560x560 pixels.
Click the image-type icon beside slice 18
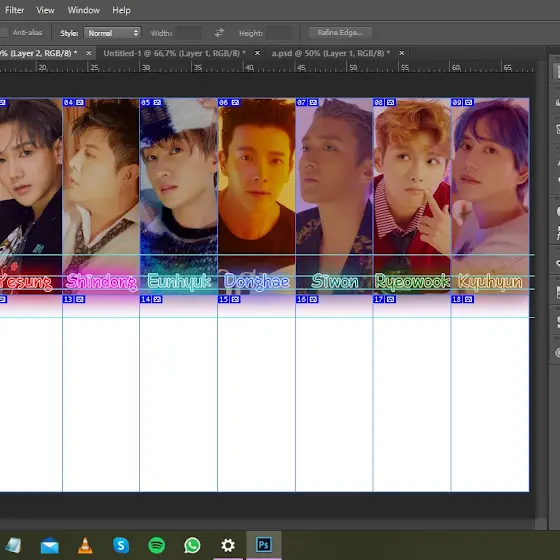click(x=469, y=299)
